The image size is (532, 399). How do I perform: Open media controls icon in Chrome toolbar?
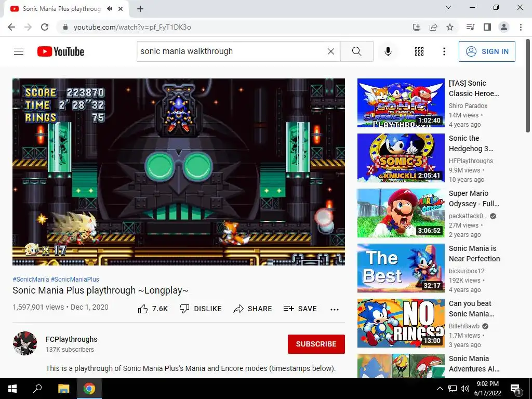[470, 27]
